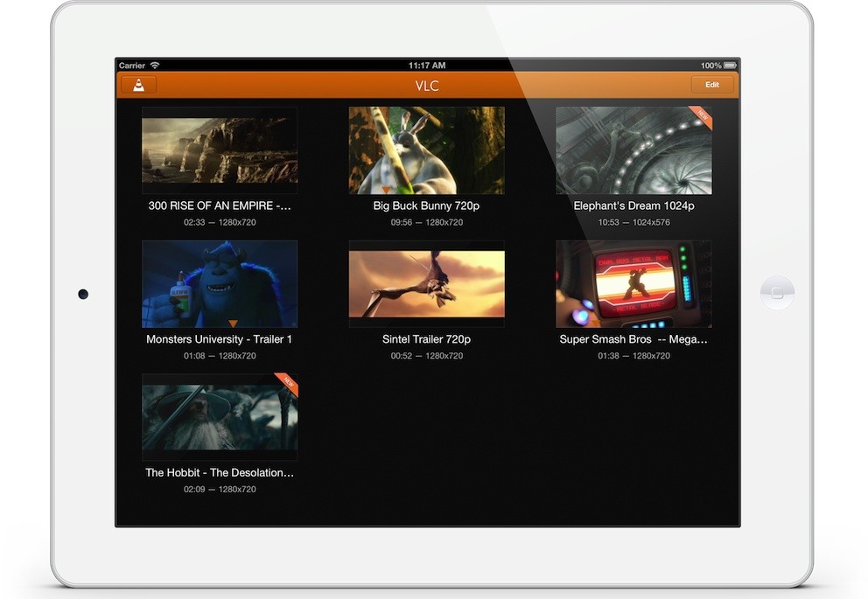Tap the 11:17 AM clock
The image size is (868, 599).
[427, 66]
